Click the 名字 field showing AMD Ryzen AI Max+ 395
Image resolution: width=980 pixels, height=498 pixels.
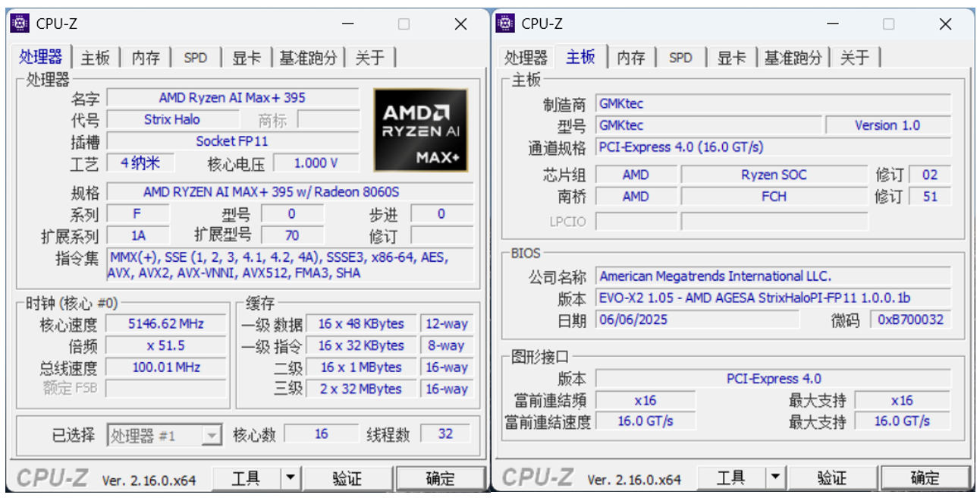coord(232,98)
